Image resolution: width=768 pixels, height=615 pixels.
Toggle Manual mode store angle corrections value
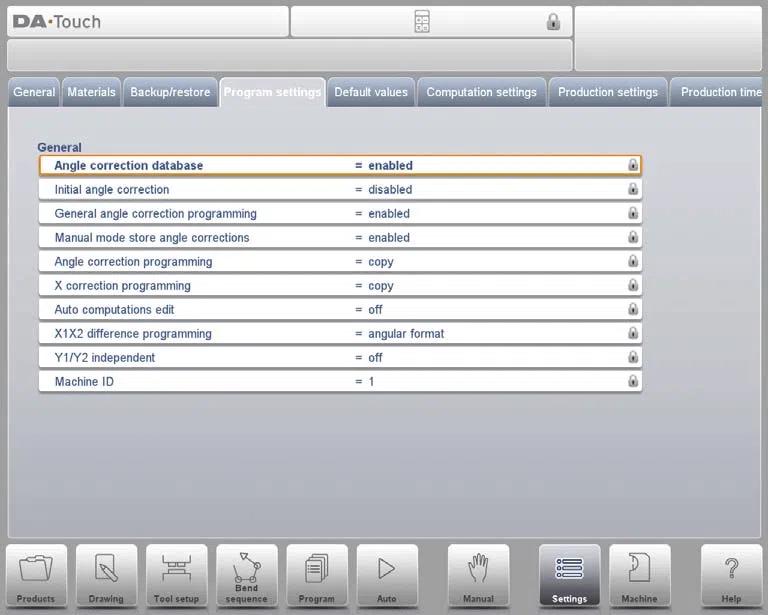click(389, 237)
